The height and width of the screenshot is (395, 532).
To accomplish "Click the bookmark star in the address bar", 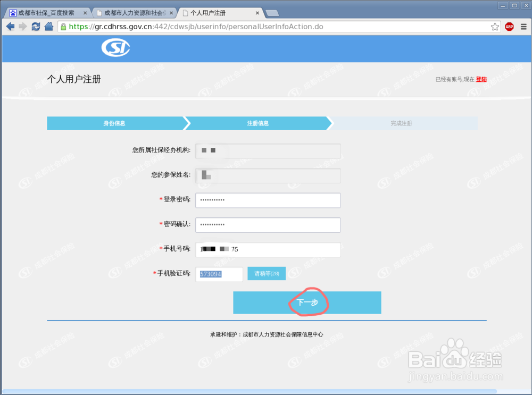I will [495, 26].
